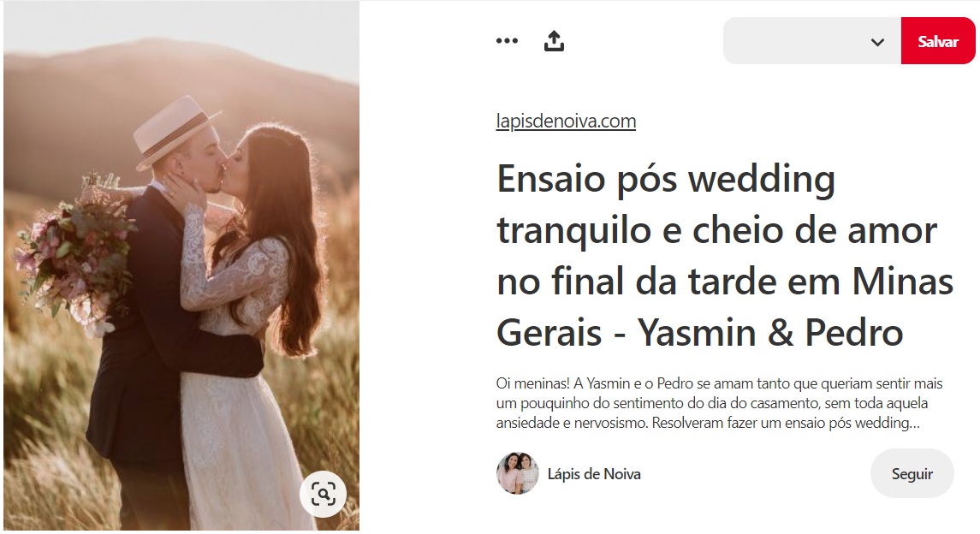Click the empty board selector field

812,40
